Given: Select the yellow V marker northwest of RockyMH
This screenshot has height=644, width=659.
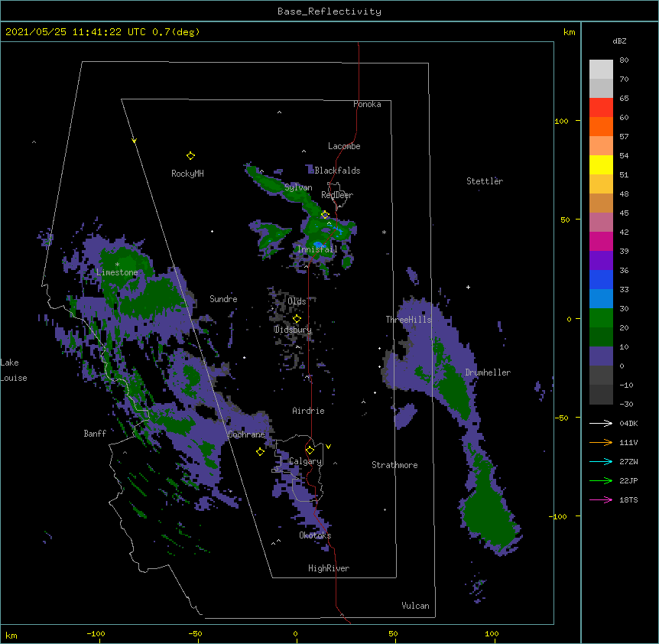Looking at the screenshot, I should (x=134, y=141).
